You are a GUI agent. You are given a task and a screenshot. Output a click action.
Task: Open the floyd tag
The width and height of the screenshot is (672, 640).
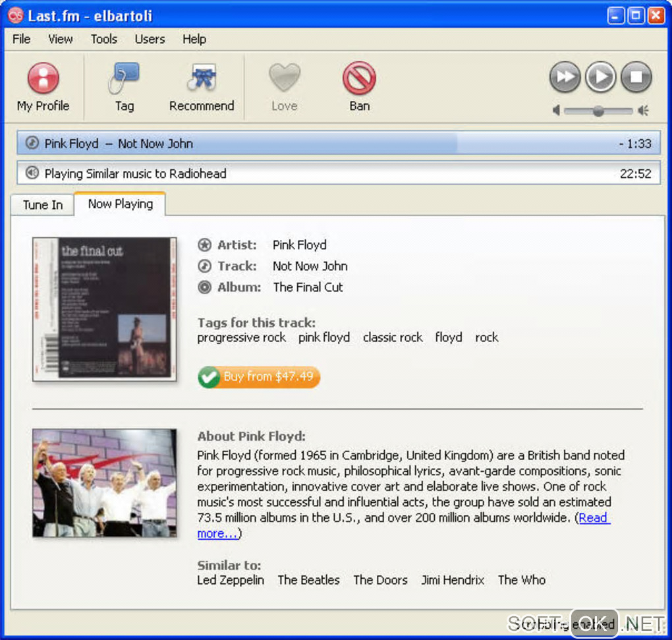[x=448, y=337]
